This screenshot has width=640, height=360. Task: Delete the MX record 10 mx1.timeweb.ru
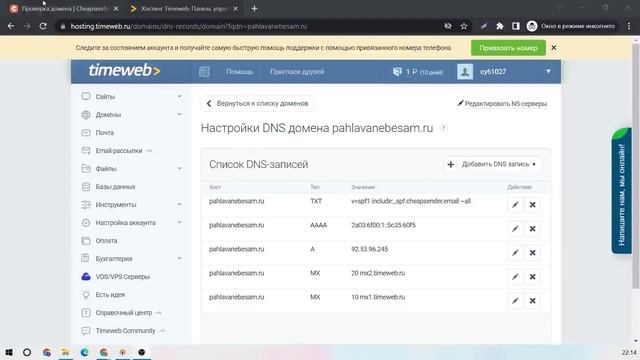click(x=532, y=301)
